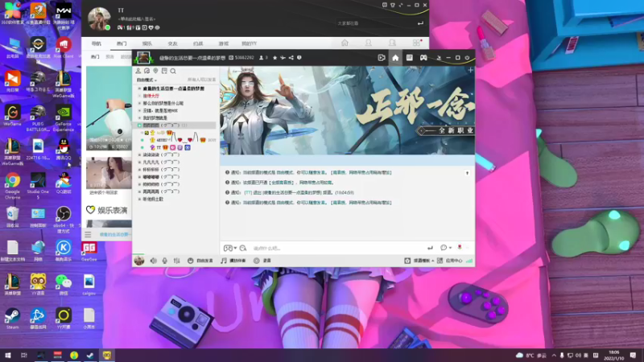Select the red 接待大厅 channel
The height and width of the screenshot is (362, 644).
(151, 96)
